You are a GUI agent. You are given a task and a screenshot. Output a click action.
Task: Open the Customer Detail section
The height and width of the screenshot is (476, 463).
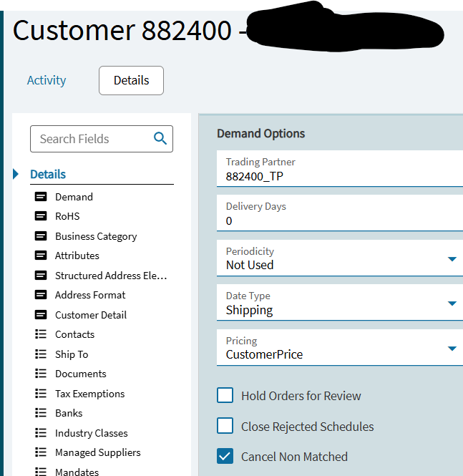click(90, 315)
